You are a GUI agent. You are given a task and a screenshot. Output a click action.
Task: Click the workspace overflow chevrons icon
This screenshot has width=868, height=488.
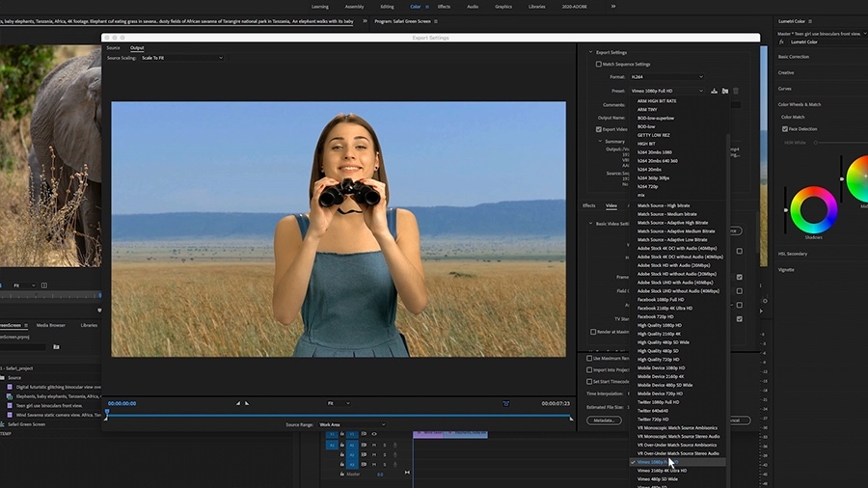(613, 7)
